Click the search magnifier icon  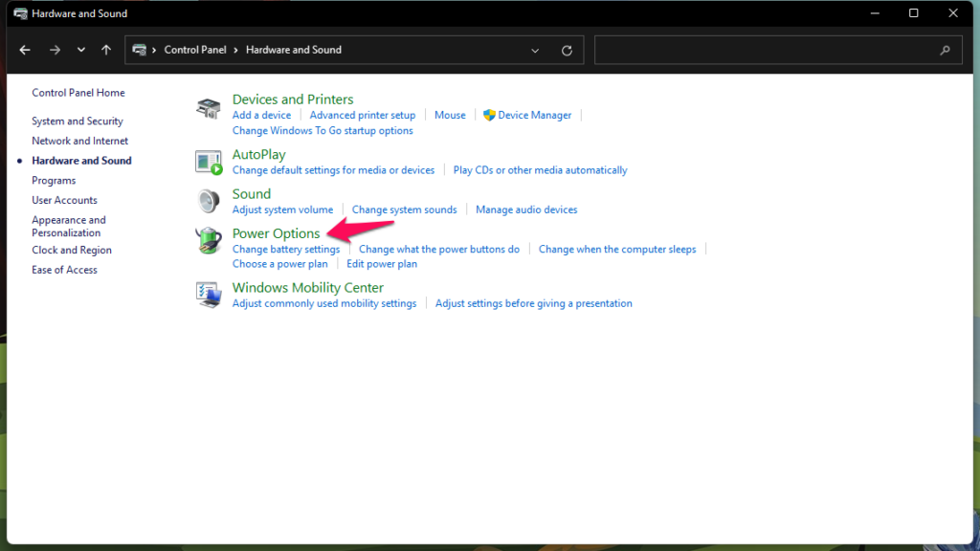pyautogui.click(x=945, y=51)
